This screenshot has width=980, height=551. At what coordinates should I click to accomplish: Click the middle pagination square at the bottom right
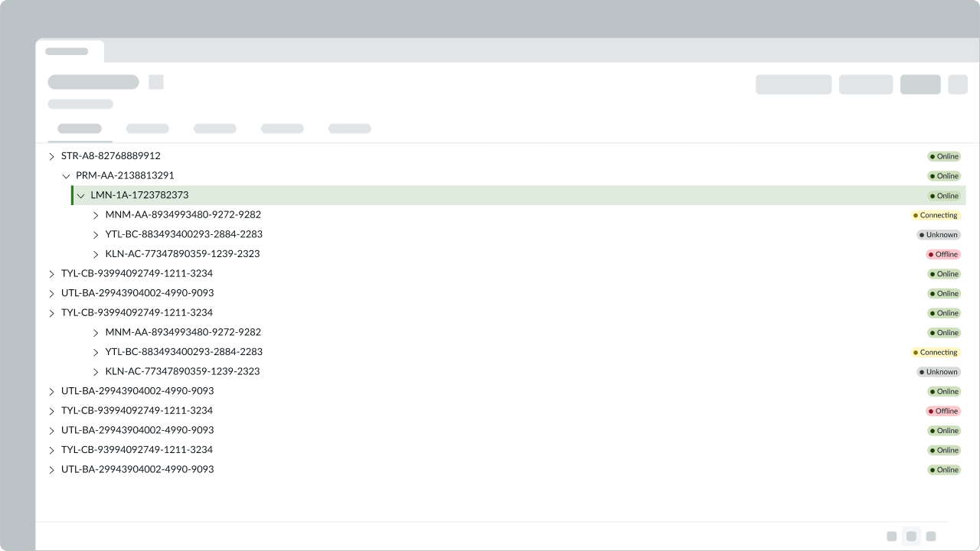click(x=911, y=536)
